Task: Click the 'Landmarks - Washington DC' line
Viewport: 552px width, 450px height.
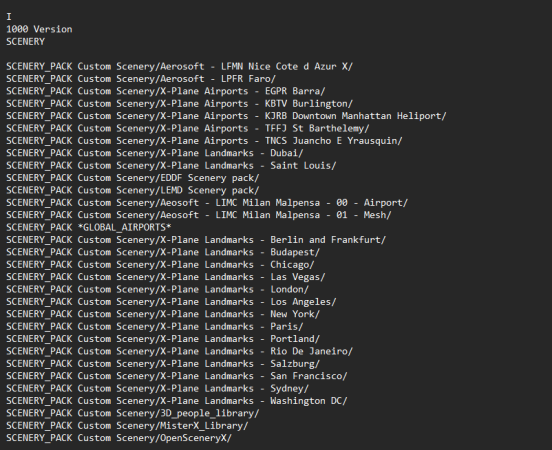Action: point(176,401)
